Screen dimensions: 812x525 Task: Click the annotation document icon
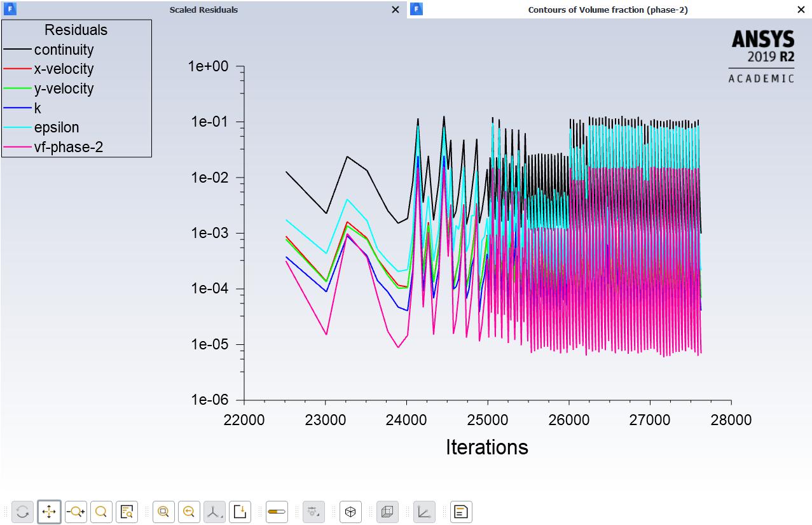coord(460,511)
